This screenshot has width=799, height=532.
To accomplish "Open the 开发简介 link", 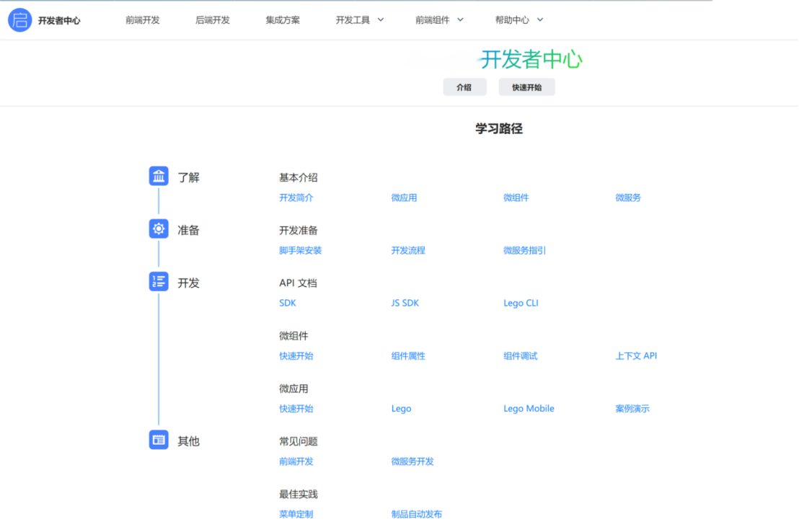I will click(x=296, y=198).
